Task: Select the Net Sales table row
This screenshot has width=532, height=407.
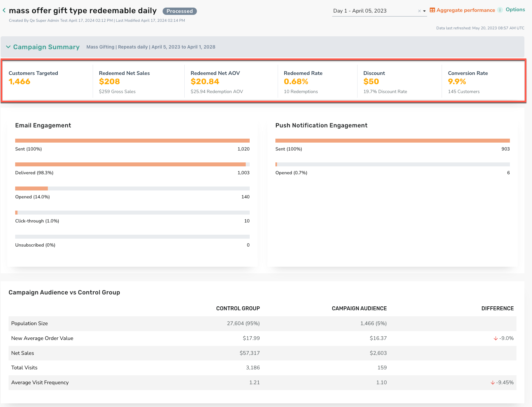Action: (263, 353)
